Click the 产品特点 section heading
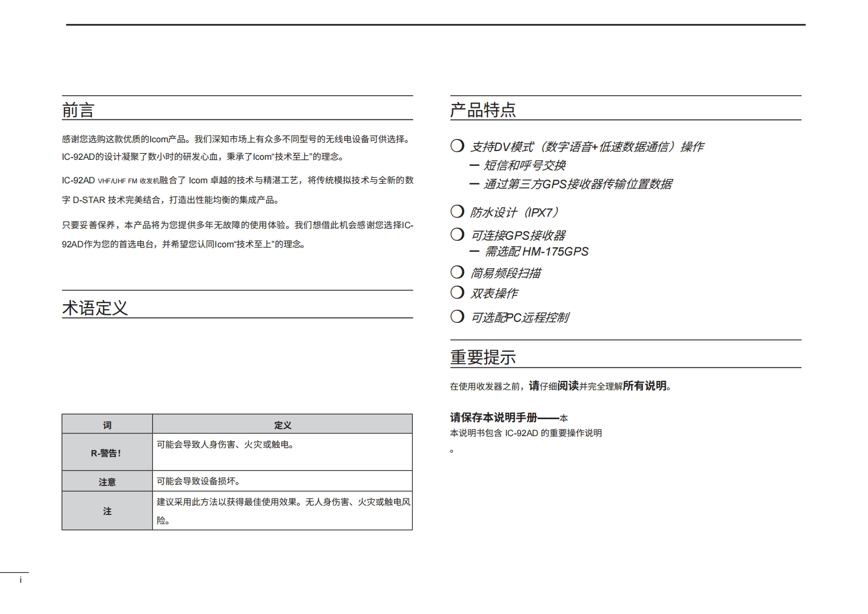The image size is (868, 614). point(483,110)
